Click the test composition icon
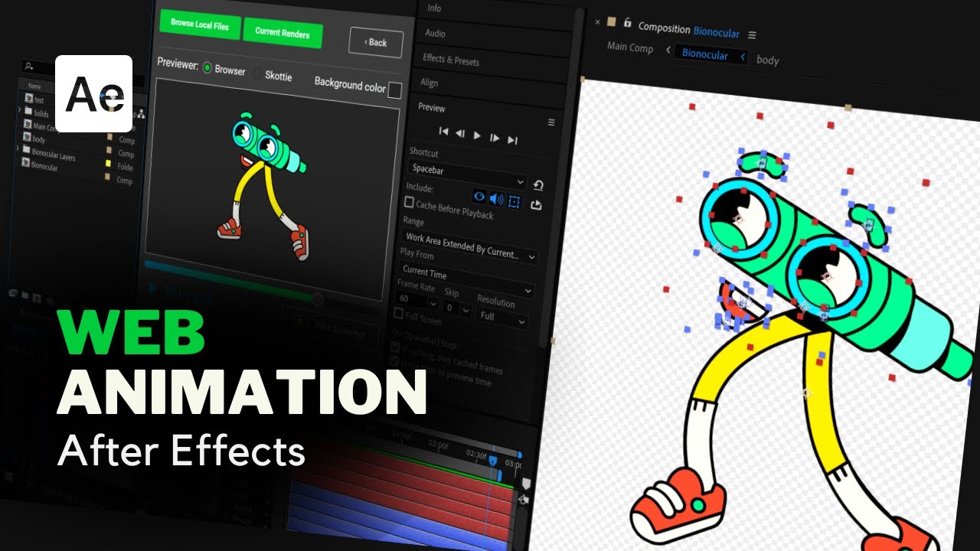980x551 pixels. (29, 99)
